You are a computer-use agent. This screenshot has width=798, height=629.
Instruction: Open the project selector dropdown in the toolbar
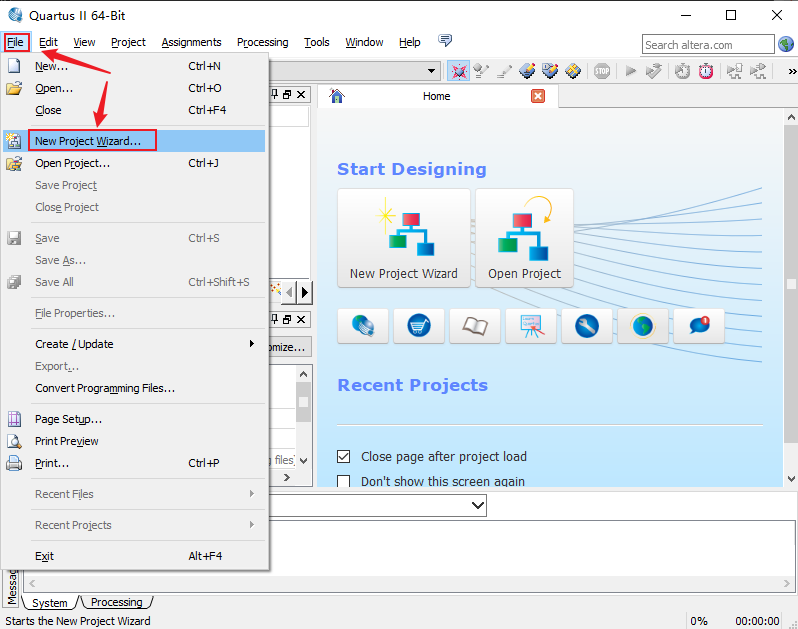point(432,71)
